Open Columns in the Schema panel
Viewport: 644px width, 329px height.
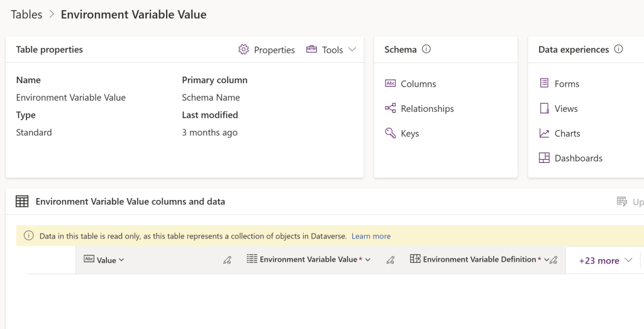click(x=418, y=84)
